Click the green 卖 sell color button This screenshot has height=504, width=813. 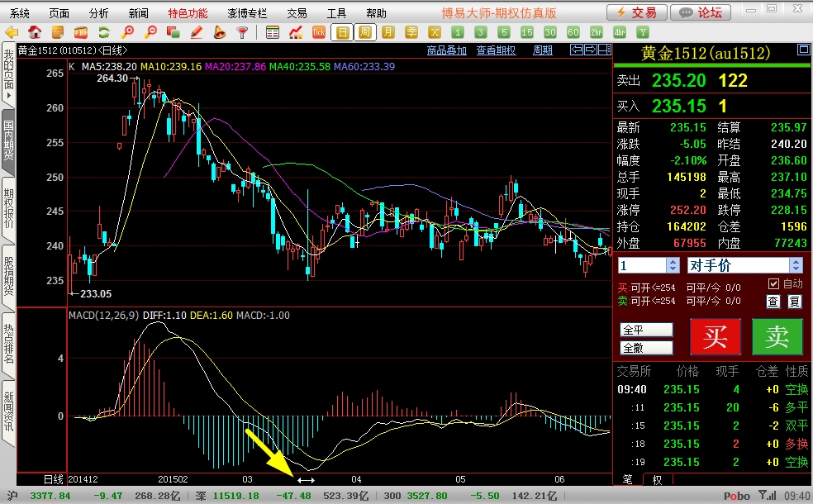(x=777, y=336)
